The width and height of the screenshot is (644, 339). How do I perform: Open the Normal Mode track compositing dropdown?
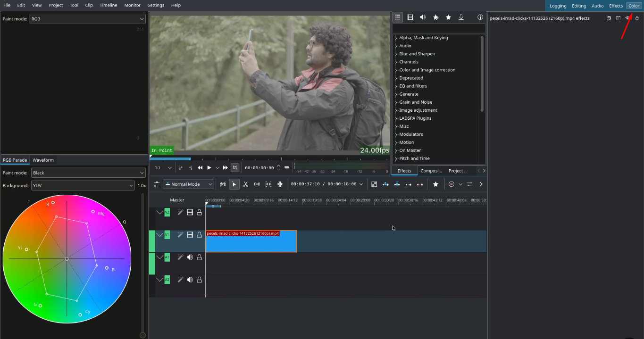[188, 184]
